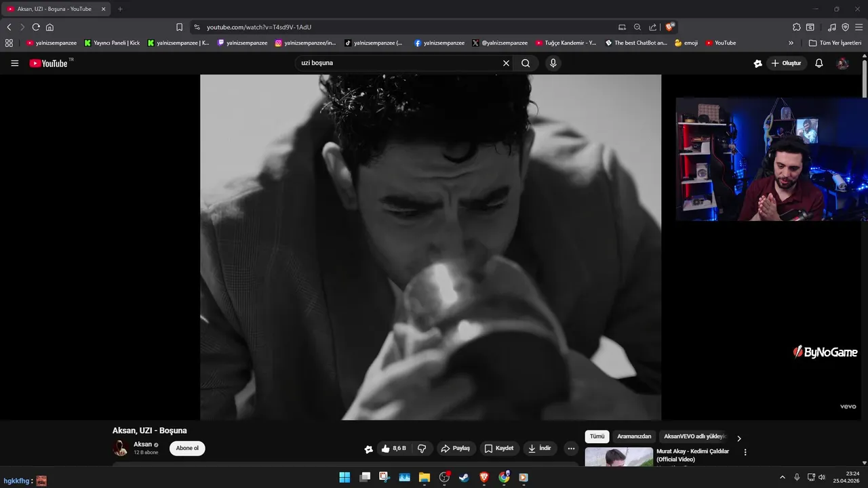Launch OBS Studio from taskbar

click(x=444, y=477)
